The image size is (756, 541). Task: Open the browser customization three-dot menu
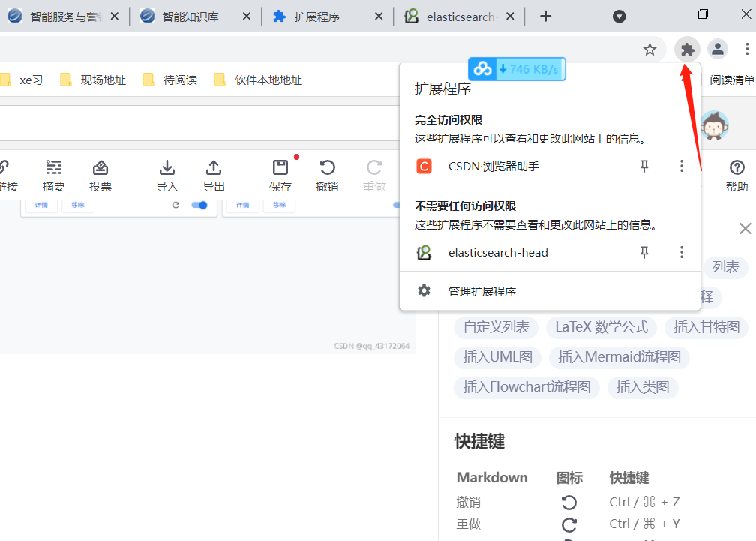pos(748,49)
